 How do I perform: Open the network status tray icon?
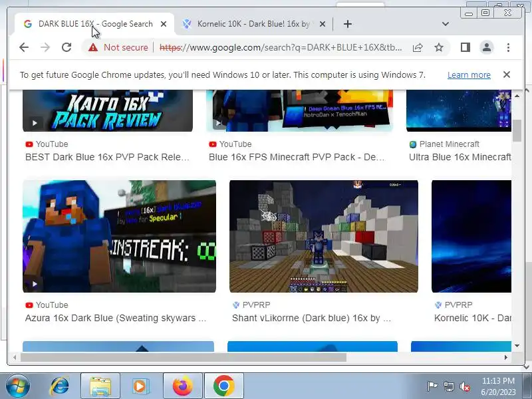pyautogui.click(x=448, y=386)
